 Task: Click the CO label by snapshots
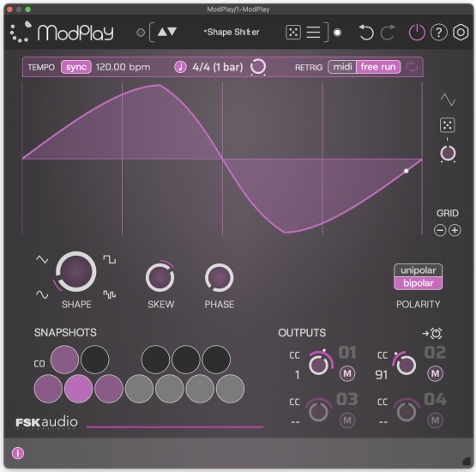[39, 364]
